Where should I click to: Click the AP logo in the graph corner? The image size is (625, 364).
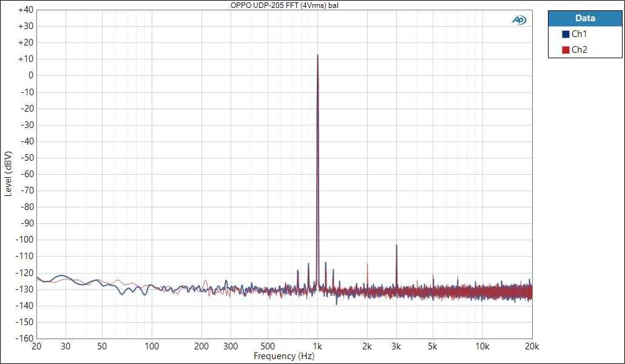click(x=519, y=20)
